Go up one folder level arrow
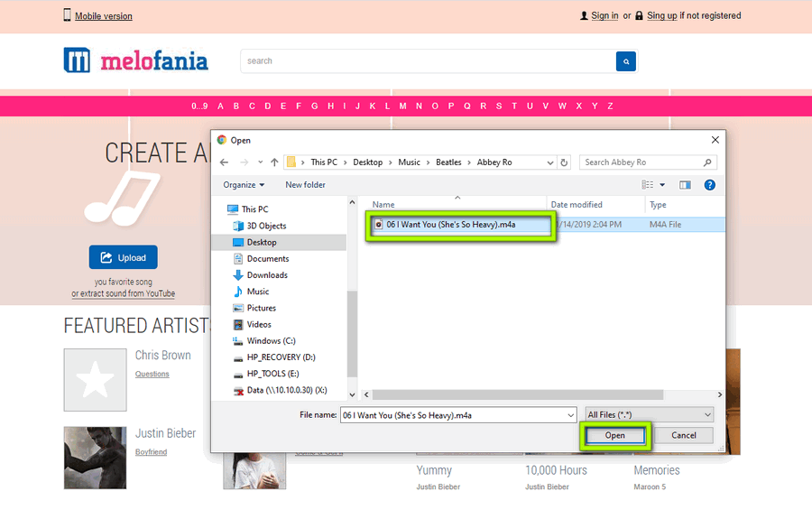Screen dimensions: 812x519 274,162
